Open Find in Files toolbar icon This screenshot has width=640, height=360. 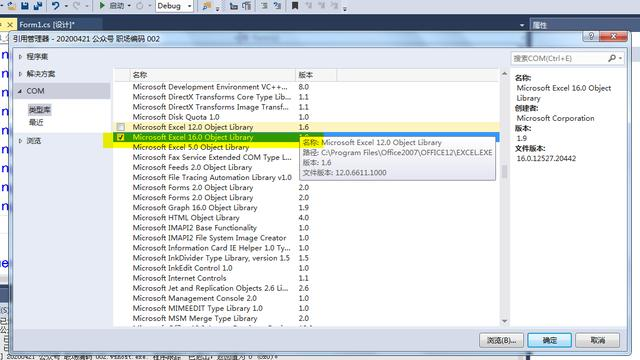point(207,6)
